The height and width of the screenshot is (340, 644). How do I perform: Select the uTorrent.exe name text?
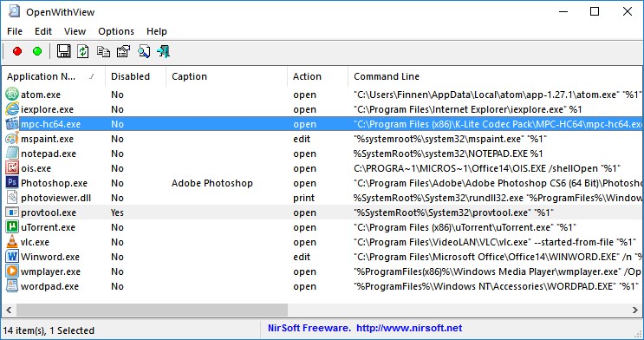pos(48,227)
